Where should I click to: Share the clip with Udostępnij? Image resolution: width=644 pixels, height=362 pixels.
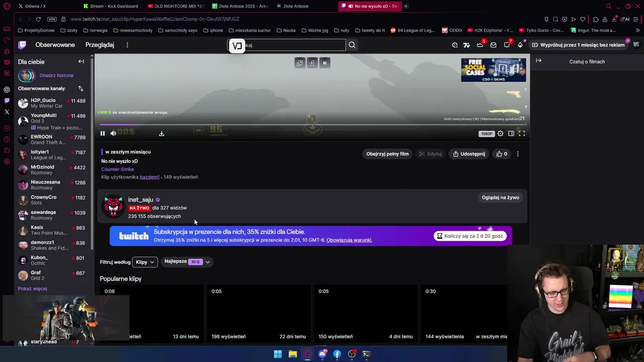[x=469, y=154]
